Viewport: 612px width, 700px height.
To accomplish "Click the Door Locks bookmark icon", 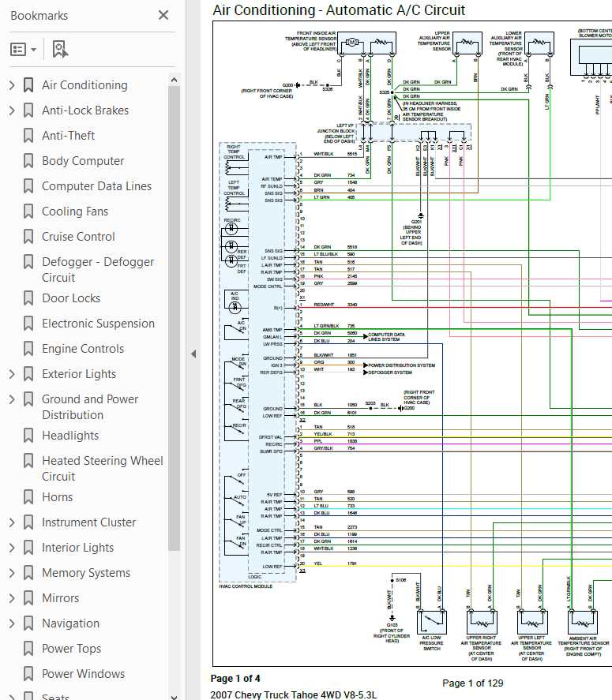I will click(28, 298).
